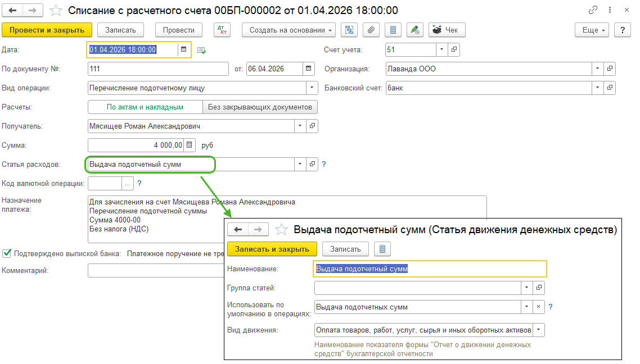
Task: Open the Группа статей form icon
Action: click(x=539, y=288)
